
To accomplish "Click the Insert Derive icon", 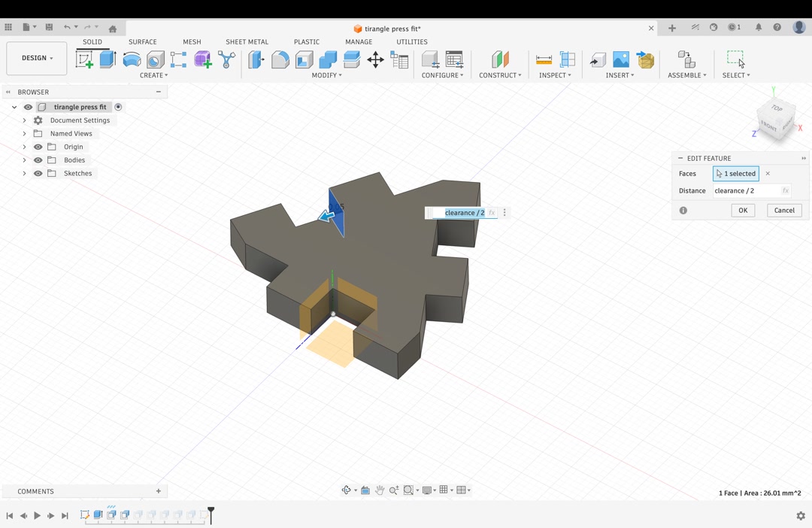I will [598, 59].
